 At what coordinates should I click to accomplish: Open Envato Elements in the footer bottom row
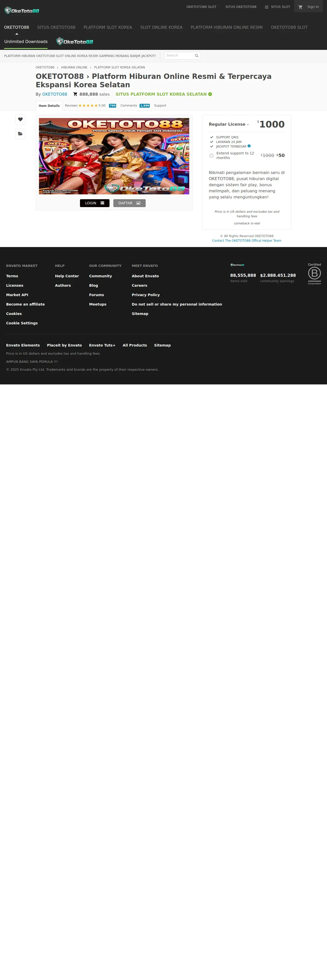pos(23,345)
